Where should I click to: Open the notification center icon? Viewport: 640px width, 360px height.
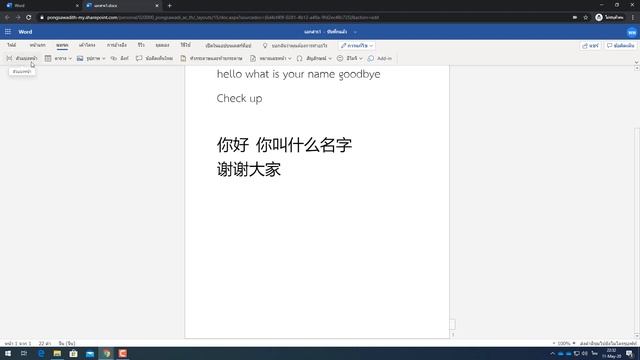click(629, 353)
